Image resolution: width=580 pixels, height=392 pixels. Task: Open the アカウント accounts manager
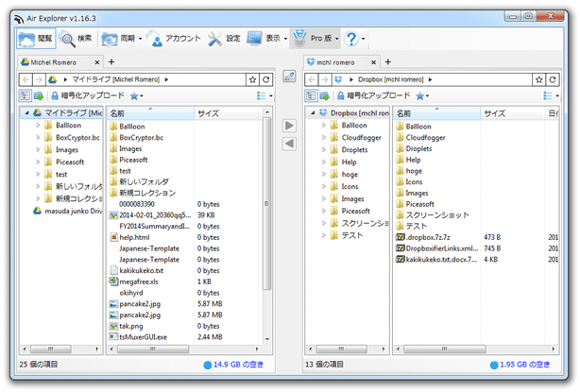(x=174, y=39)
